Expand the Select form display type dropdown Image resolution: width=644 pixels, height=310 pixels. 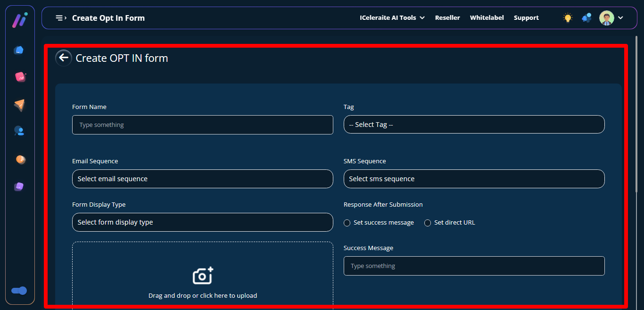[x=202, y=222]
